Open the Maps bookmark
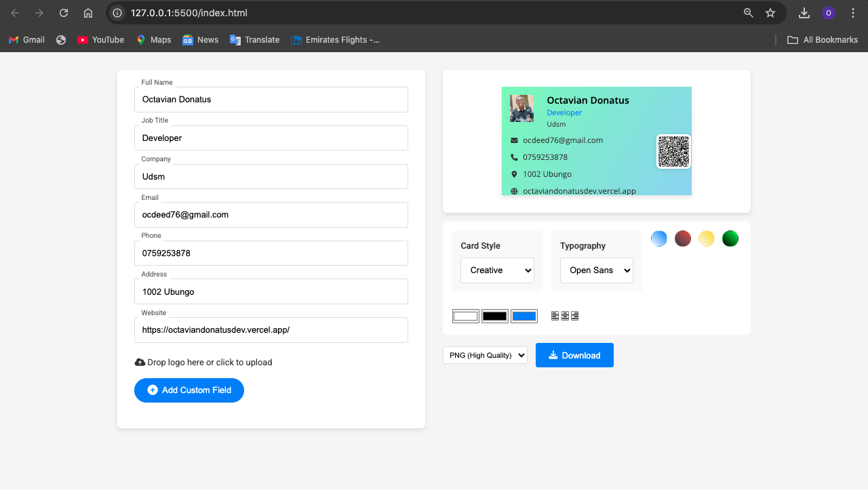868x490 pixels. (x=153, y=40)
